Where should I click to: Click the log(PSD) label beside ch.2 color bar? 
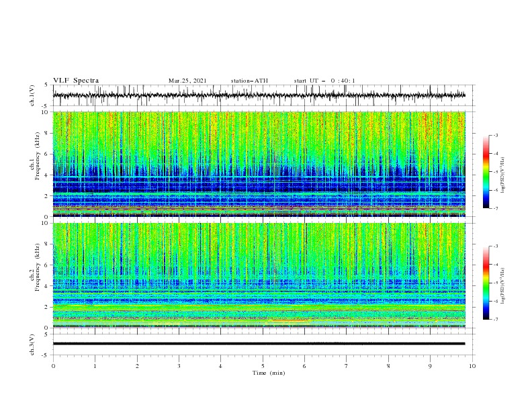click(x=502, y=285)
